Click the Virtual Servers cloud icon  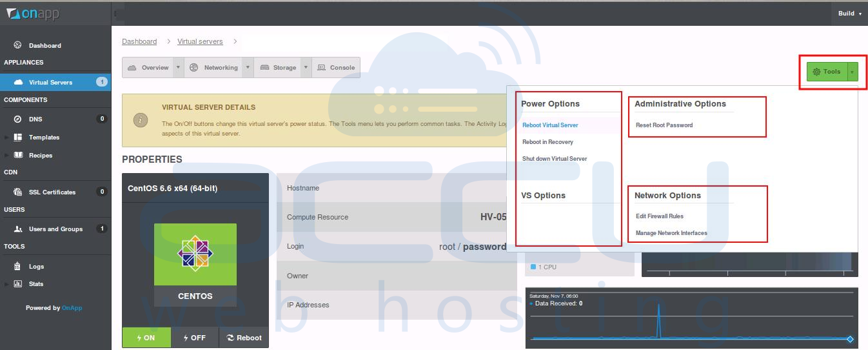point(18,82)
